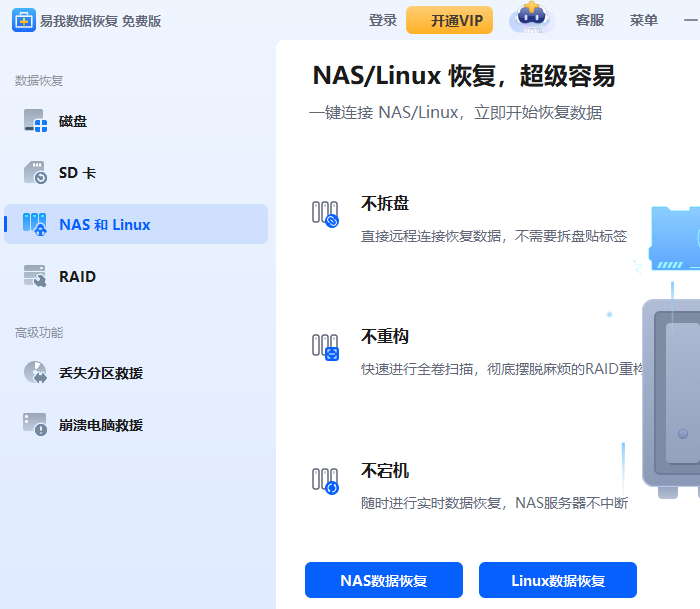
Task: Click the EaseUS app logo icon
Action: coord(24,21)
